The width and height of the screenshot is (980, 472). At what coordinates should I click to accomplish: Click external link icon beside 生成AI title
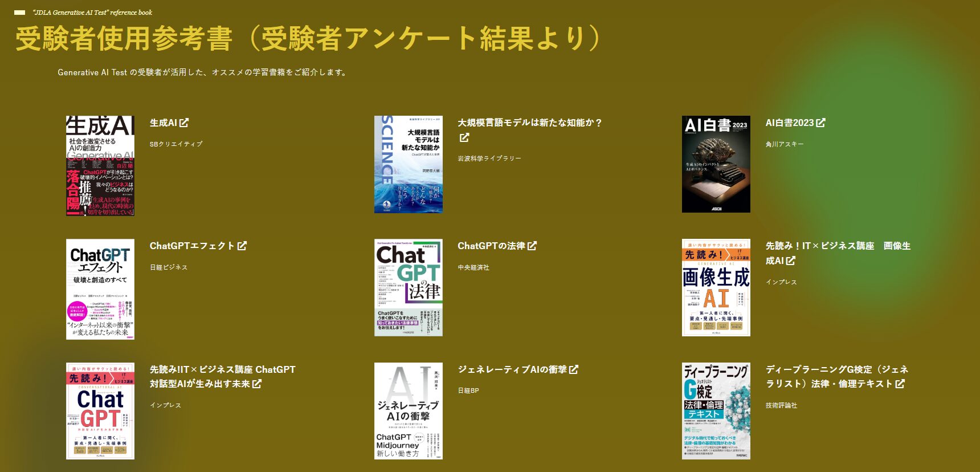point(183,123)
